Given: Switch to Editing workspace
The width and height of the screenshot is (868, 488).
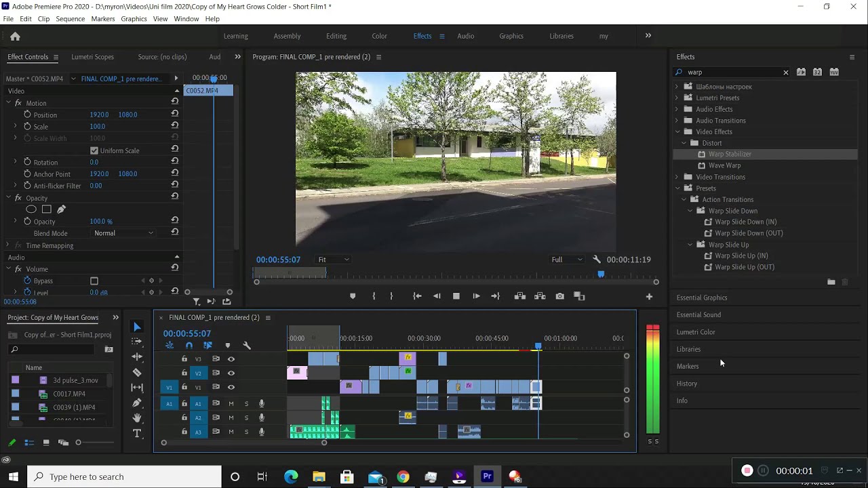Looking at the screenshot, I should coord(336,36).
